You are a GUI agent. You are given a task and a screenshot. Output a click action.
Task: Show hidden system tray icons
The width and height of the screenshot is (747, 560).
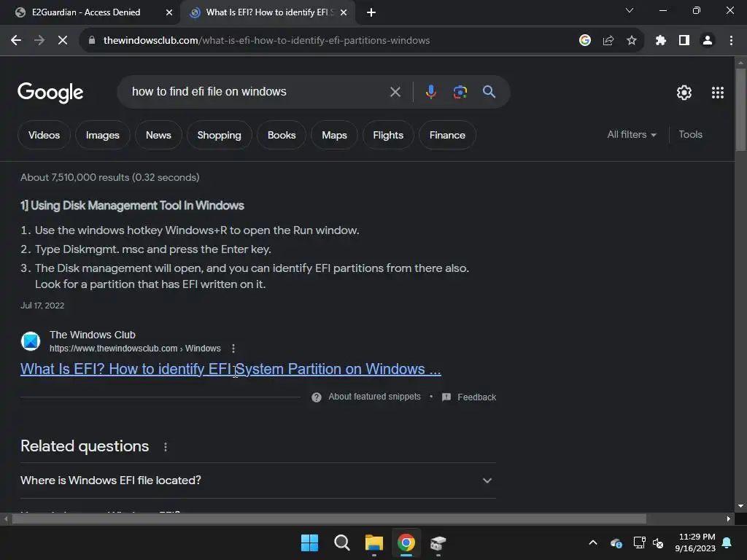click(x=592, y=542)
